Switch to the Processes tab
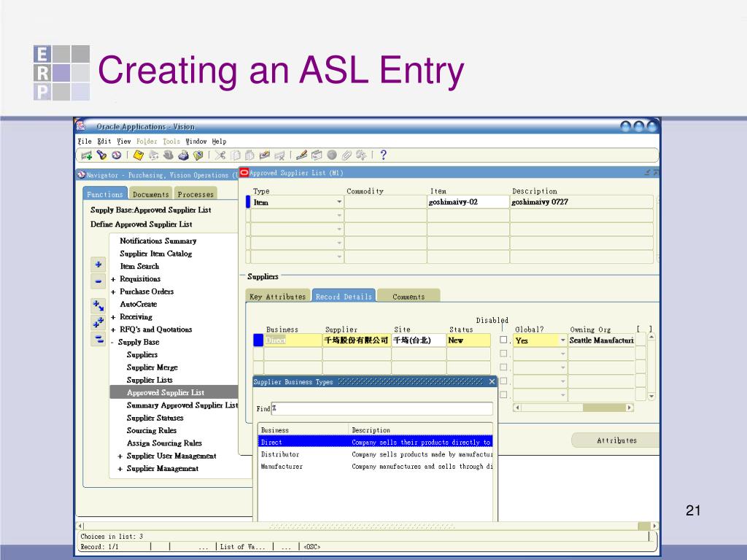This screenshot has width=747, height=560. click(x=196, y=194)
